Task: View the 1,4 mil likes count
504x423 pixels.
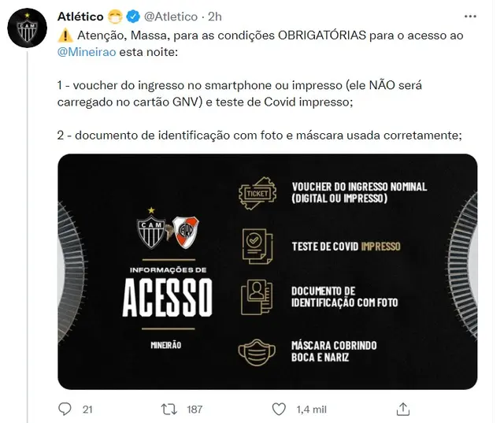Action: click(311, 409)
